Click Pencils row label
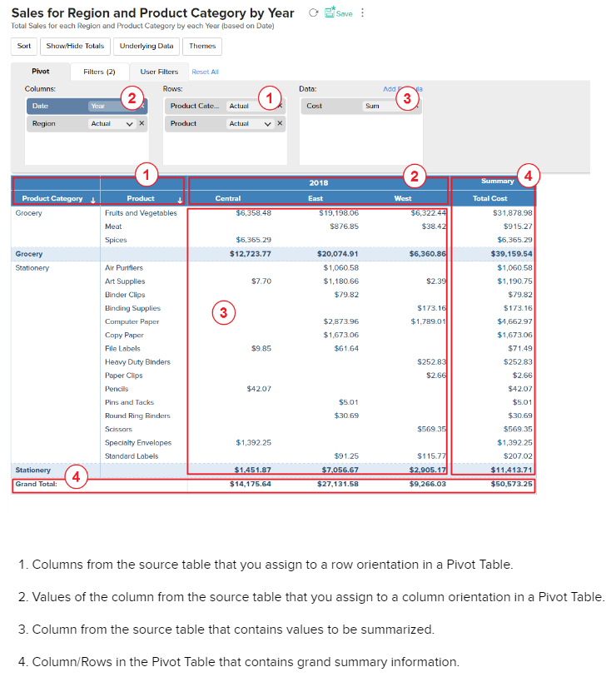This screenshot has width=616, height=677. pos(117,389)
